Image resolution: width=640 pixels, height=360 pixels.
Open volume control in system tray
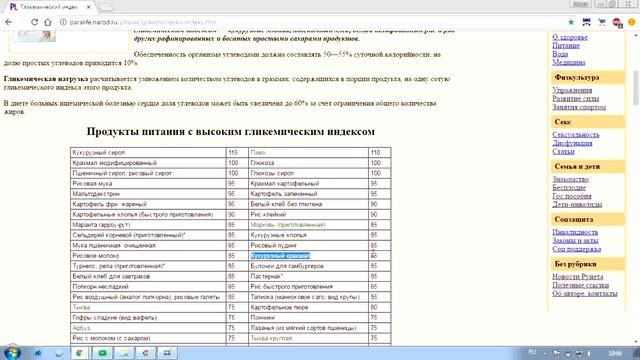point(589,353)
